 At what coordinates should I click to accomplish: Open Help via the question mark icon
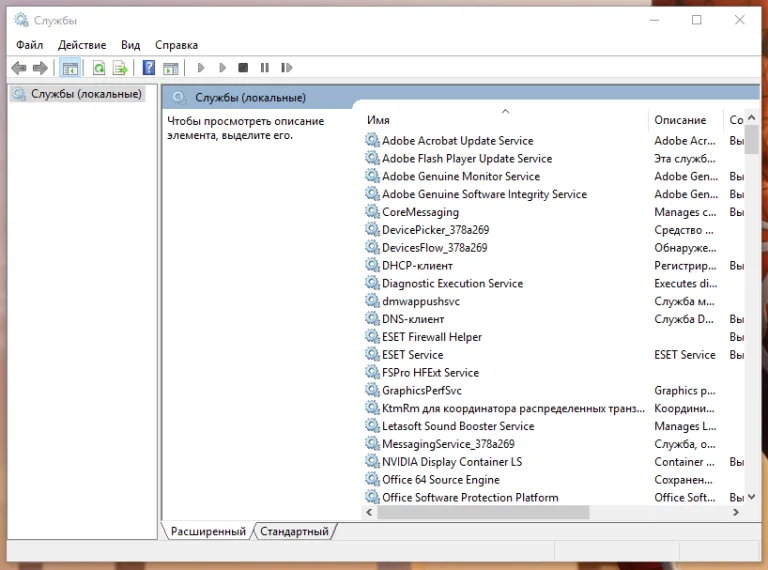click(x=148, y=68)
